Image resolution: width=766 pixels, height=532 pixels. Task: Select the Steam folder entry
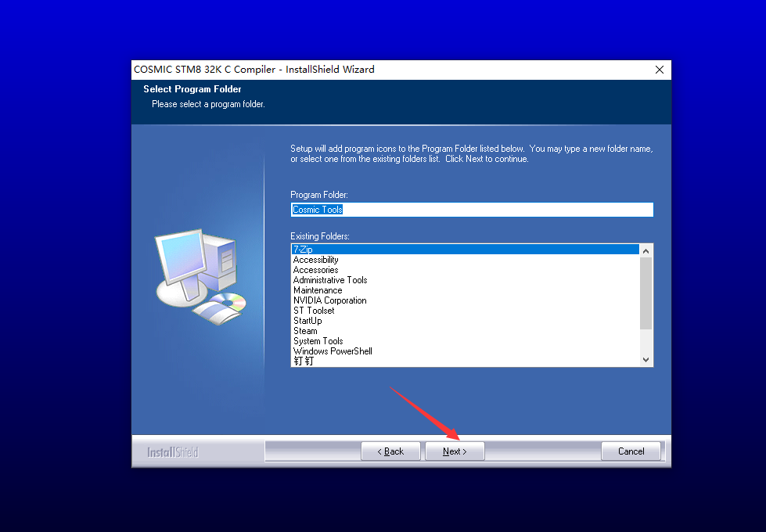(465, 331)
